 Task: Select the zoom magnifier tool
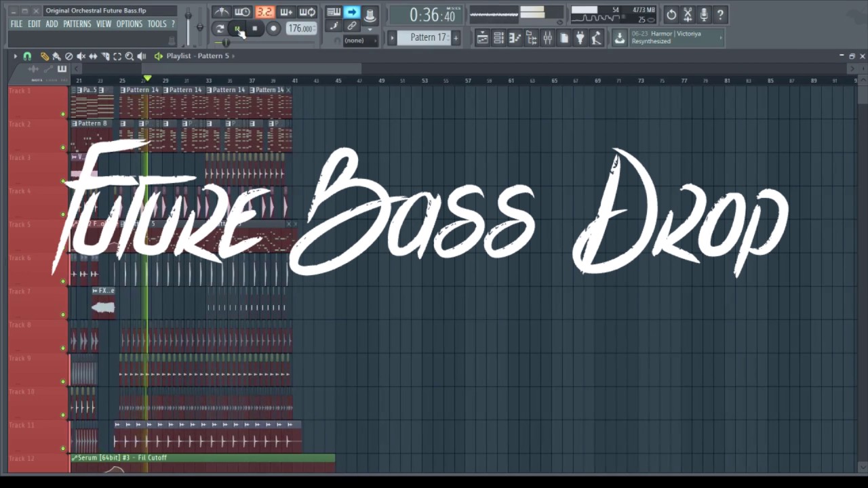tap(129, 56)
